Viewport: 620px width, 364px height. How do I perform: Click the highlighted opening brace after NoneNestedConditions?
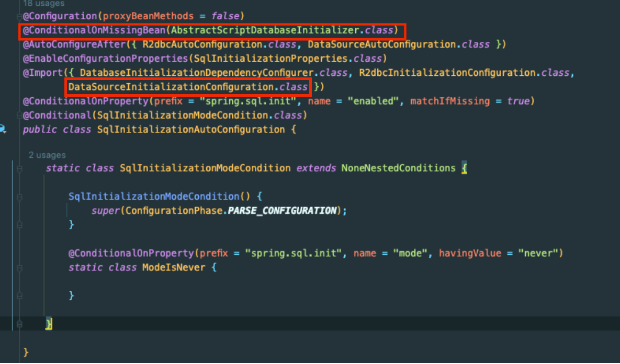tap(464, 169)
